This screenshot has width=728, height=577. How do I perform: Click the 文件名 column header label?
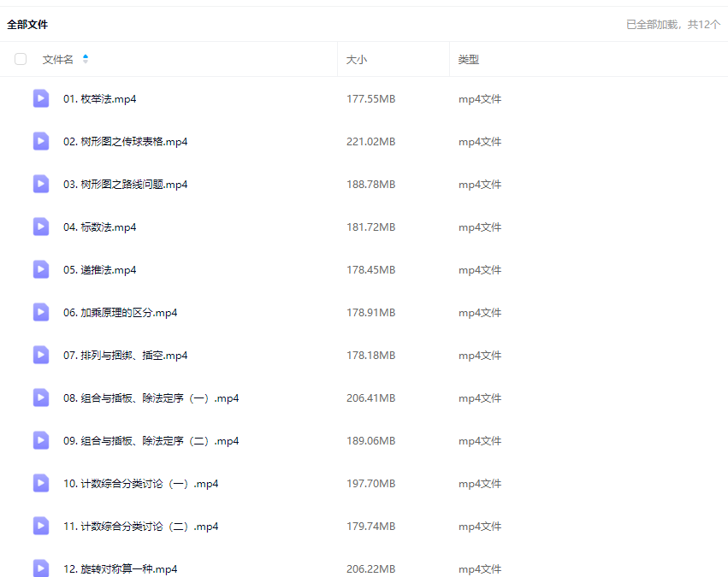point(57,60)
